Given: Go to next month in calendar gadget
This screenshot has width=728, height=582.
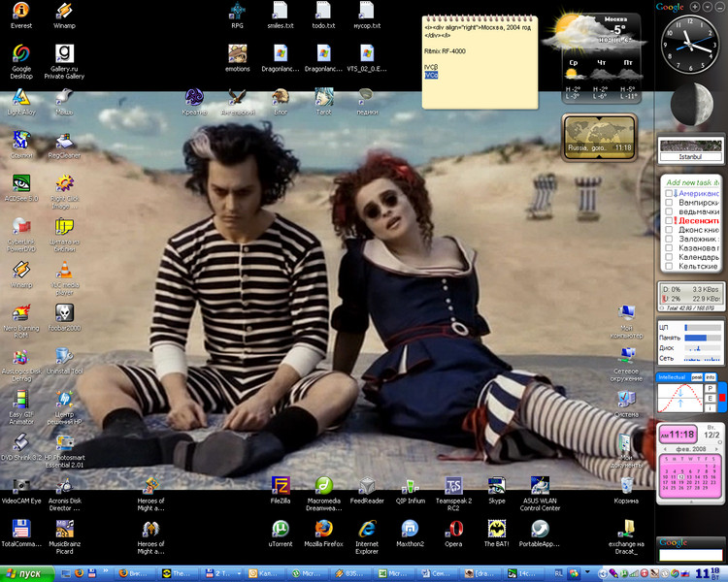Looking at the screenshot, I should point(716,449).
